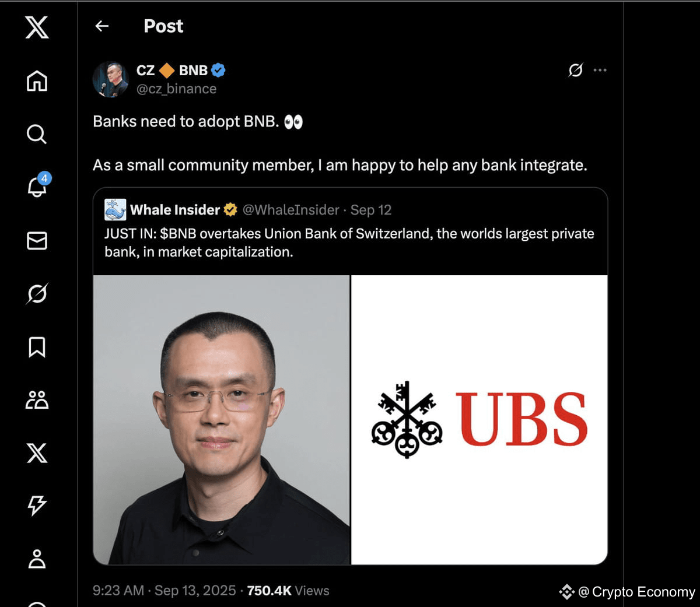The height and width of the screenshot is (607, 700).
Task: Open the three-dot more menu on post
Action: point(600,70)
